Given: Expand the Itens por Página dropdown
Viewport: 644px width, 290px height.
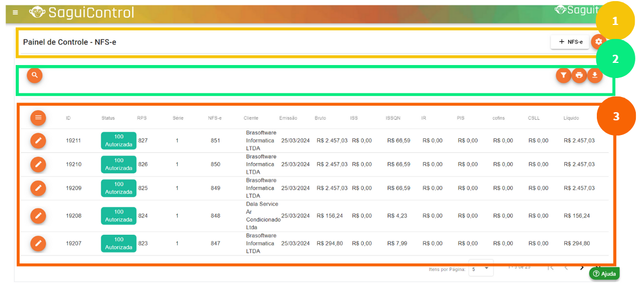Looking at the screenshot, I should (x=481, y=269).
